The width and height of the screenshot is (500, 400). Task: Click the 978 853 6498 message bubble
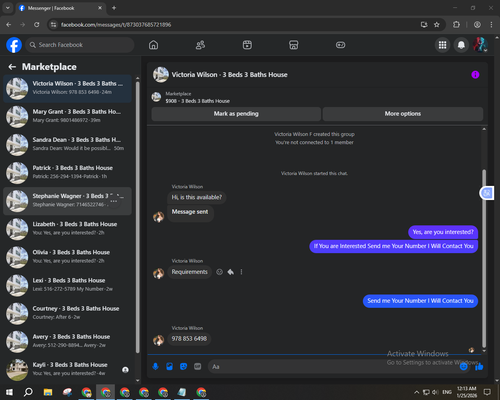tap(189, 339)
